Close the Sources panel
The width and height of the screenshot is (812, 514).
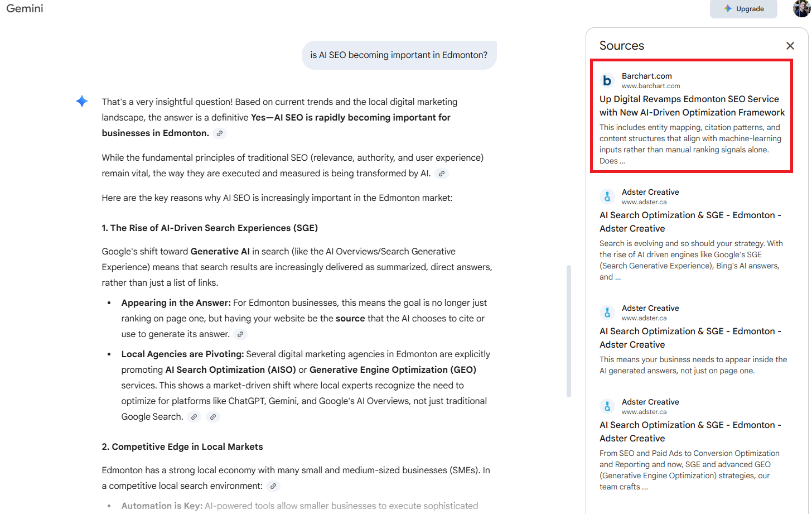(x=790, y=46)
